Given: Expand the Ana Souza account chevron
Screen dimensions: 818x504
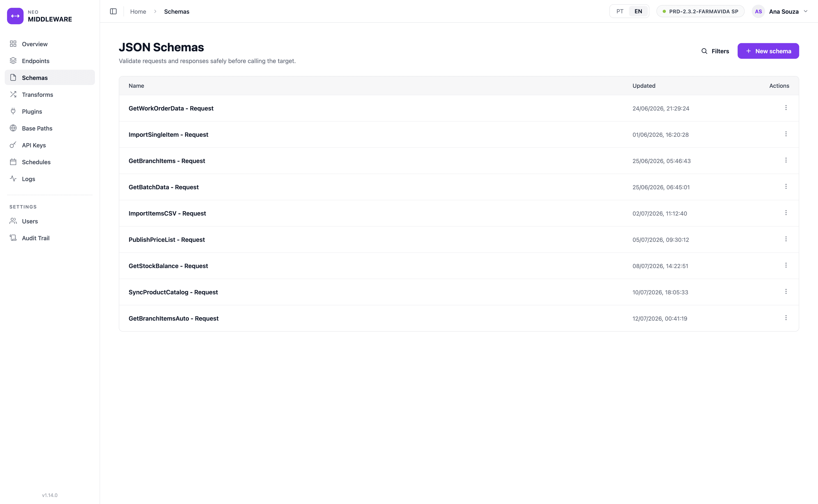Looking at the screenshot, I should (x=806, y=11).
